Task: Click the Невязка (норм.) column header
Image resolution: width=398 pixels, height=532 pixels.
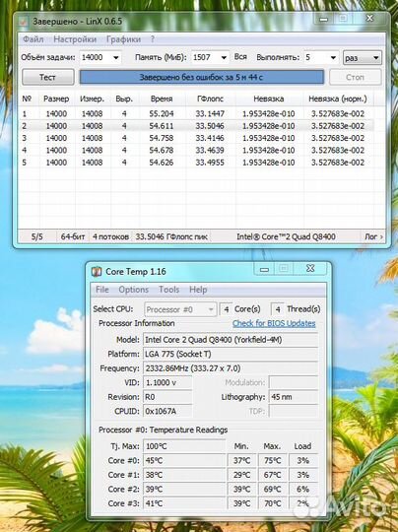Action: (338, 100)
